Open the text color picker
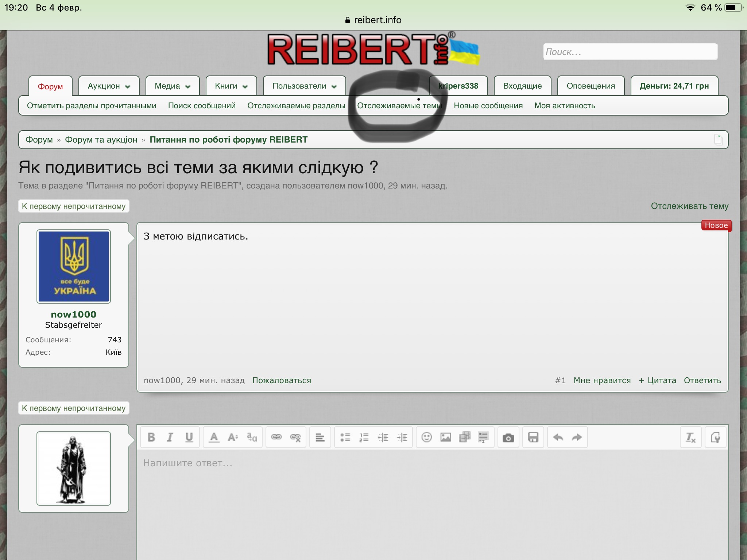The image size is (747, 560). [214, 437]
